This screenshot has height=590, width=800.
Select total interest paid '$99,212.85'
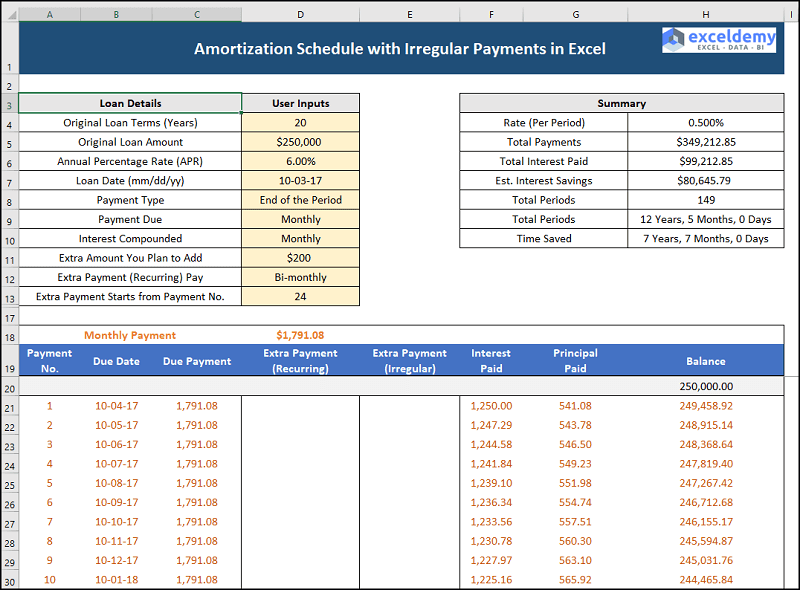coord(706,161)
